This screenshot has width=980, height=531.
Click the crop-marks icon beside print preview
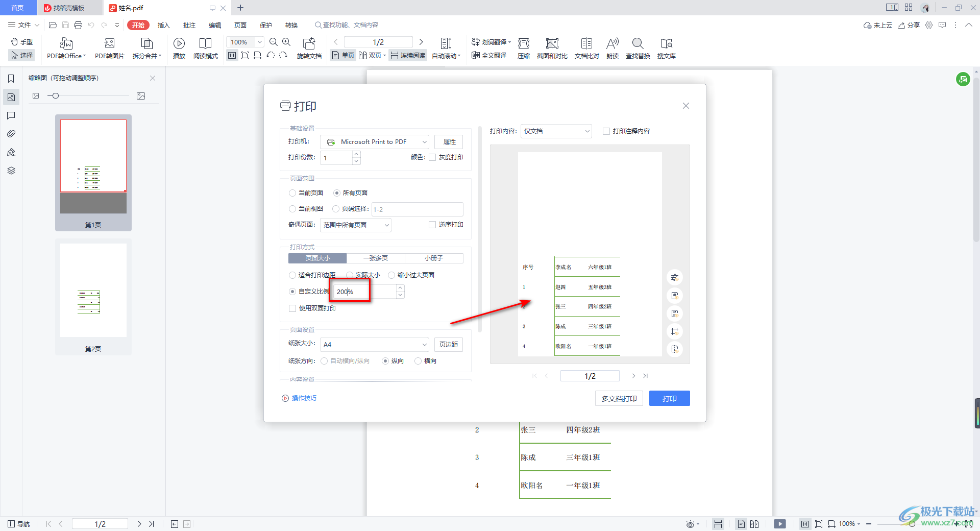click(675, 331)
